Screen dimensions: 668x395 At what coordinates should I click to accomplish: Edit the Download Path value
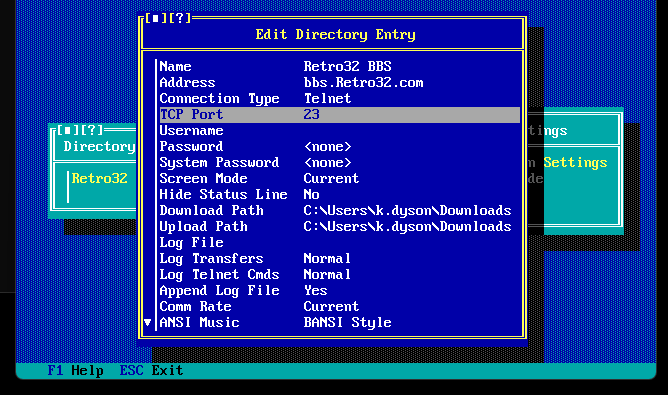(407, 210)
